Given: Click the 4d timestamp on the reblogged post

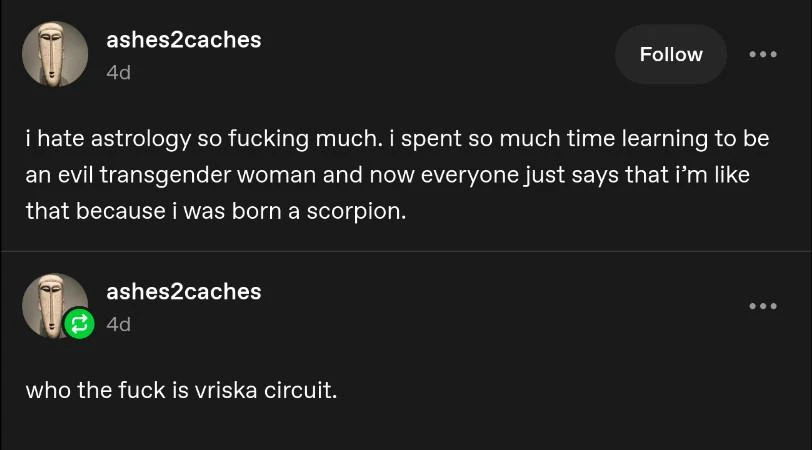Looking at the screenshot, I should click(118, 324).
